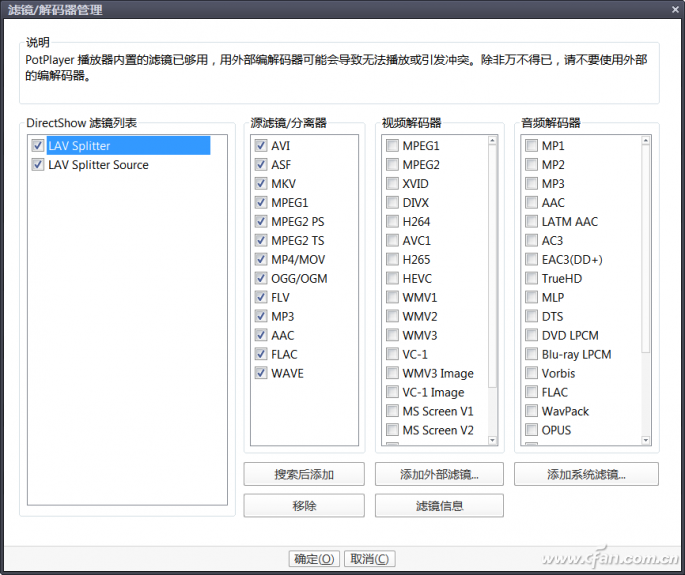Check the WMV3 Image decoder
685x575 pixels.
click(392, 373)
